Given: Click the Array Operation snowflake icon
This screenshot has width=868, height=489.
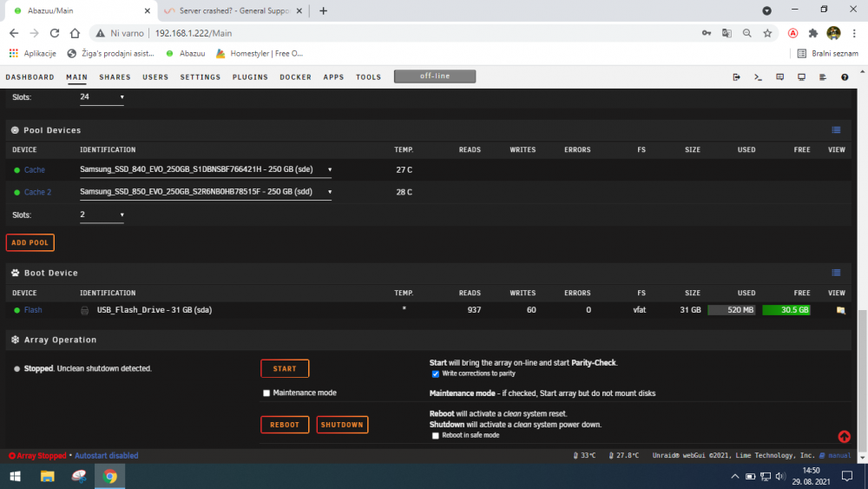Looking at the screenshot, I should [x=15, y=340].
